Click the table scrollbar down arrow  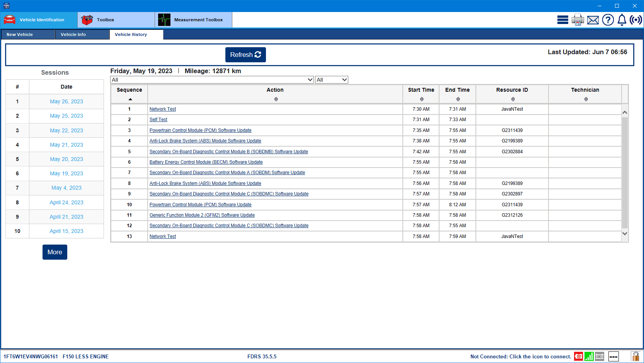click(x=625, y=233)
